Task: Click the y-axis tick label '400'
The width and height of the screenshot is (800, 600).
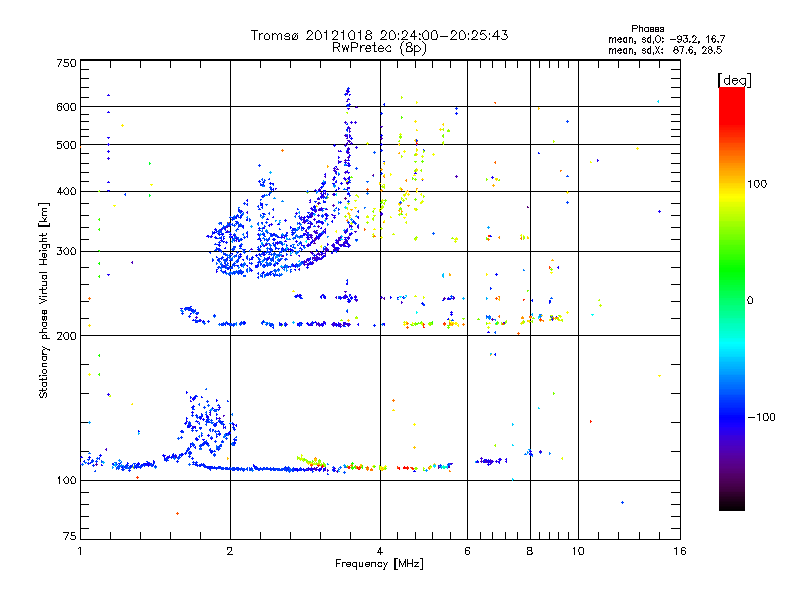Action: [66, 192]
